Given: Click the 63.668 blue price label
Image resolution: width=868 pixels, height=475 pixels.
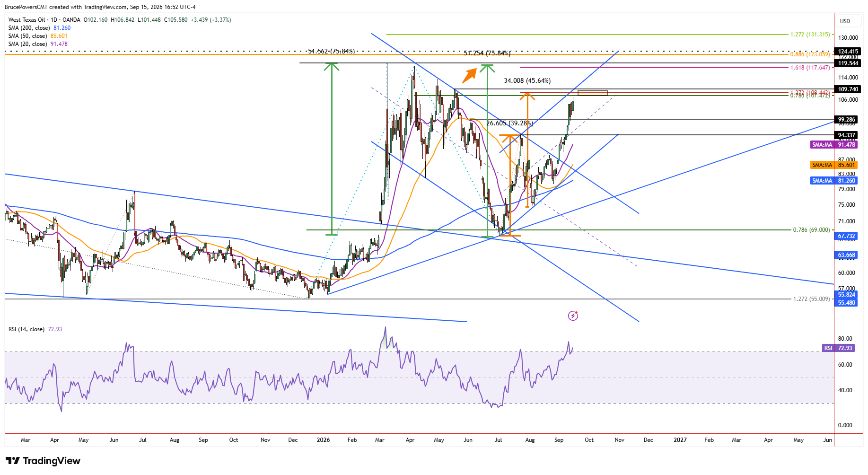Looking at the screenshot, I should [846, 255].
